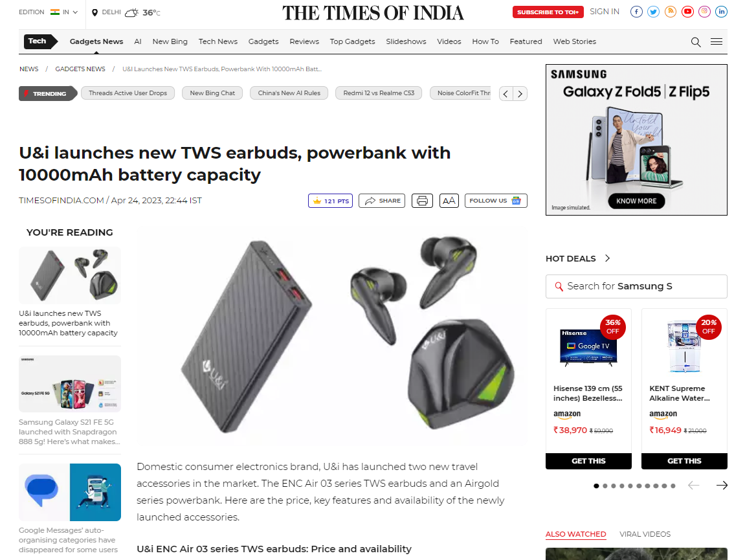Screen dimensions: 745x560
Task: Select first dot of deals carousel
Action: (596, 486)
